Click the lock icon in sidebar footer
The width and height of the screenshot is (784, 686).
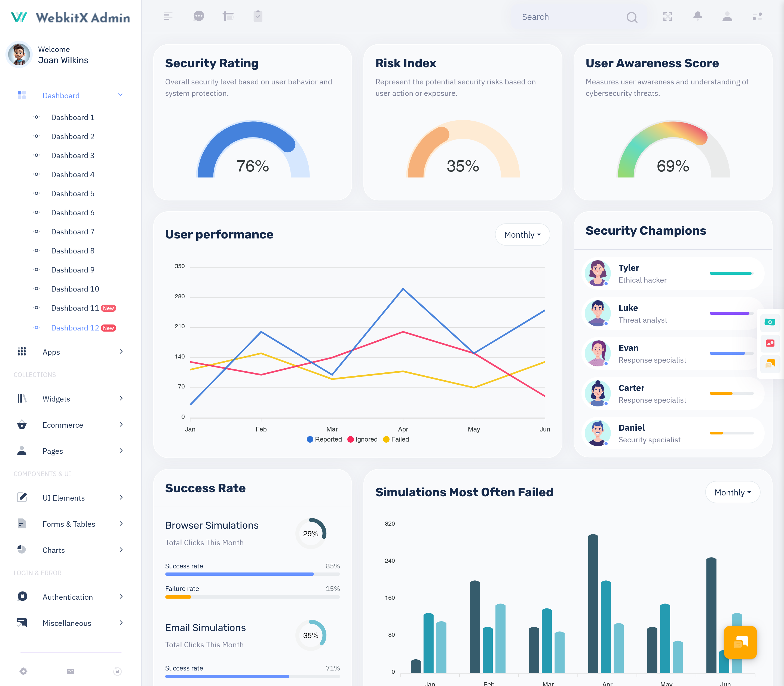pyautogui.click(x=118, y=672)
